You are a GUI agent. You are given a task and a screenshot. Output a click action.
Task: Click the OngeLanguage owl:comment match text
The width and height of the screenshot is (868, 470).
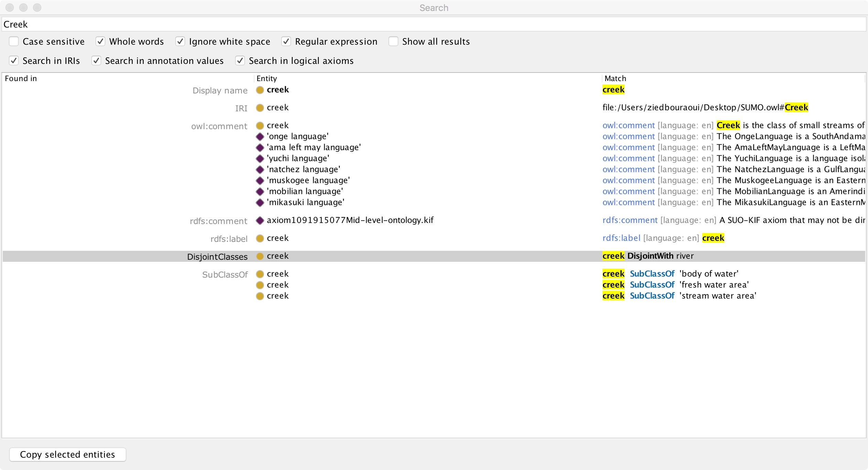pos(734,136)
